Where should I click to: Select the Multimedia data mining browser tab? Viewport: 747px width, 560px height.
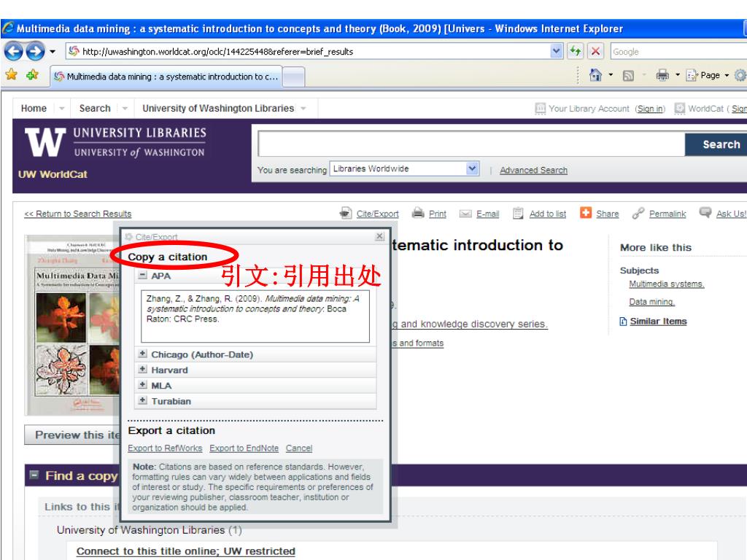[x=166, y=77]
